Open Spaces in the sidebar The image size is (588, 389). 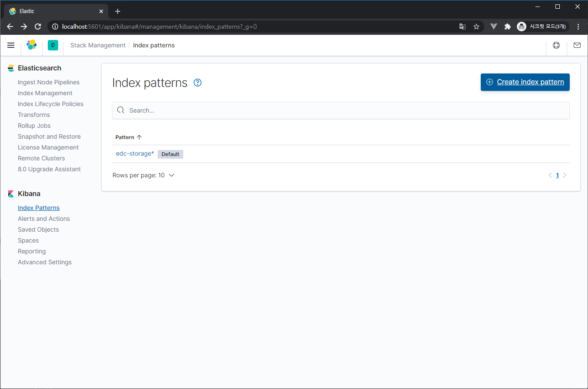pyautogui.click(x=28, y=240)
